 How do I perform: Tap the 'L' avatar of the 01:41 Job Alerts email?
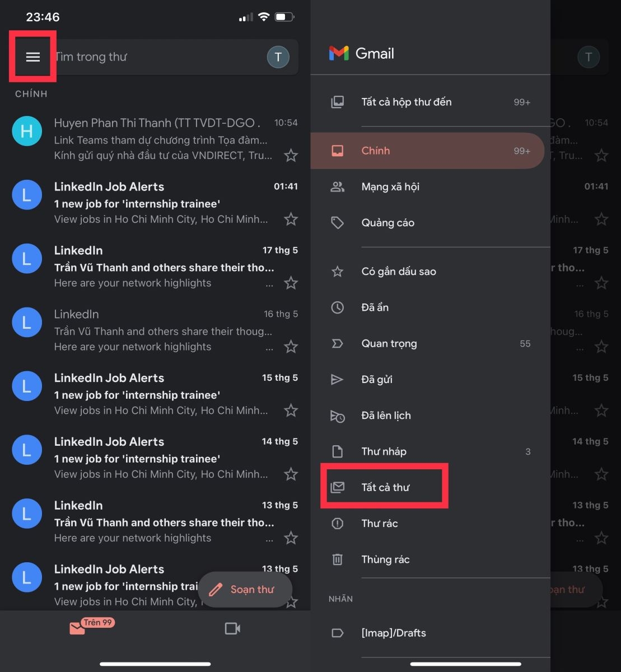[x=27, y=195]
